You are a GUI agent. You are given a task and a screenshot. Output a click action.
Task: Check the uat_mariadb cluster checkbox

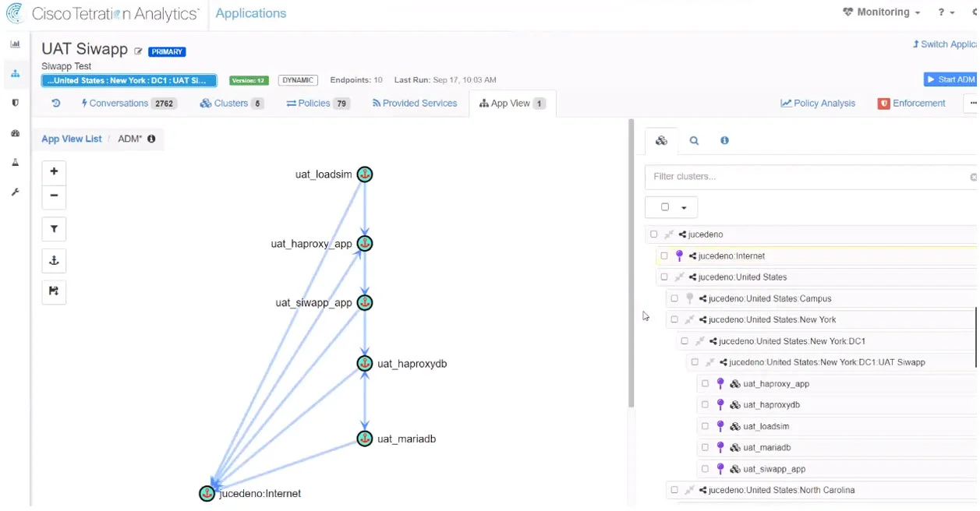[706, 447]
